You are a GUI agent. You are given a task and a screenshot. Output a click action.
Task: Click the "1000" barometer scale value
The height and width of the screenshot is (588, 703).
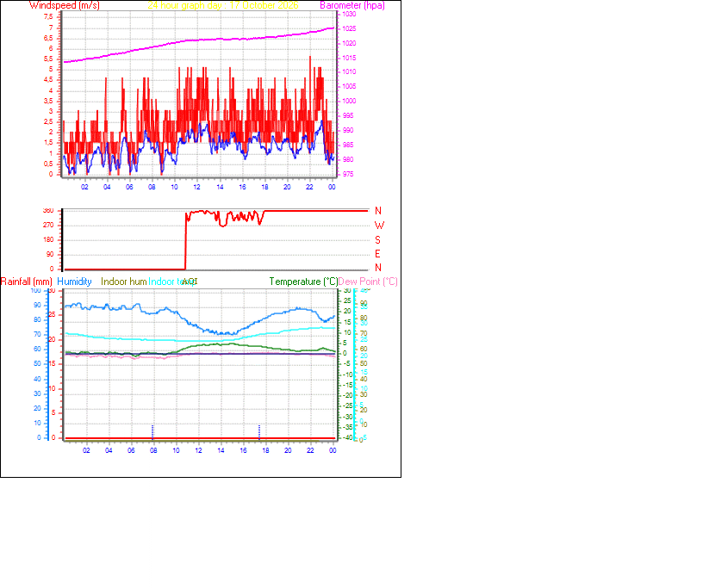(x=349, y=101)
